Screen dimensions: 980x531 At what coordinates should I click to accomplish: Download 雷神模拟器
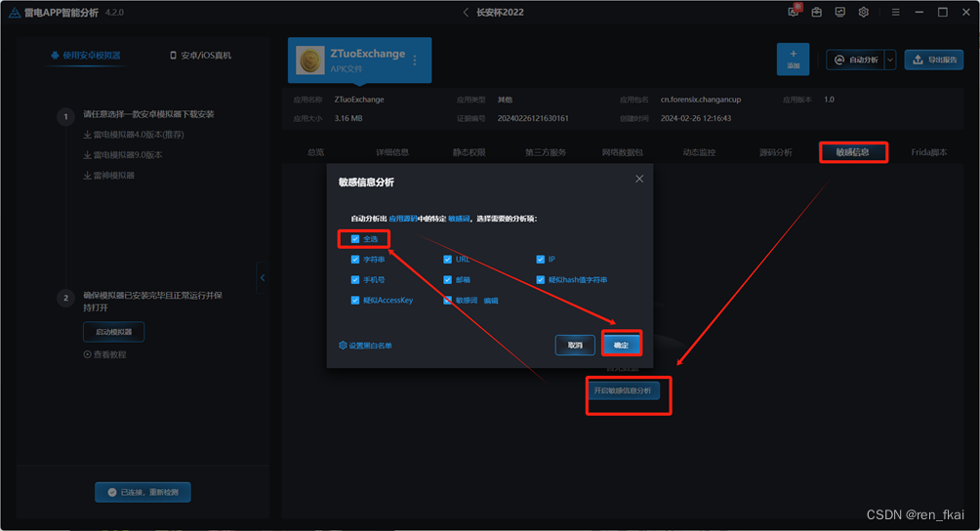click(108, 176)
